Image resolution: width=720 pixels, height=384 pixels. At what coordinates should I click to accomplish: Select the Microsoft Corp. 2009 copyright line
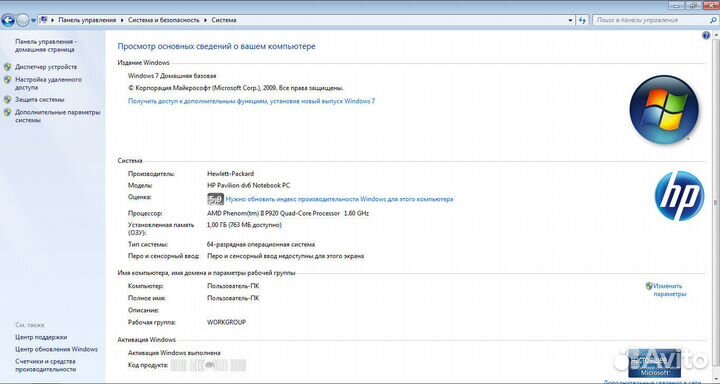click(x=236, y=88)
